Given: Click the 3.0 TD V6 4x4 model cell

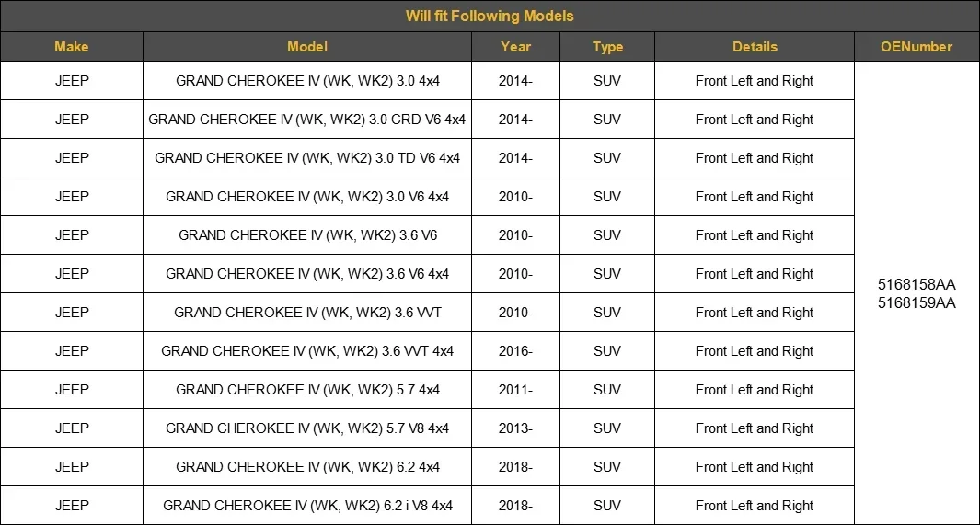Looking at the screenshot, I should click(307, 158).
